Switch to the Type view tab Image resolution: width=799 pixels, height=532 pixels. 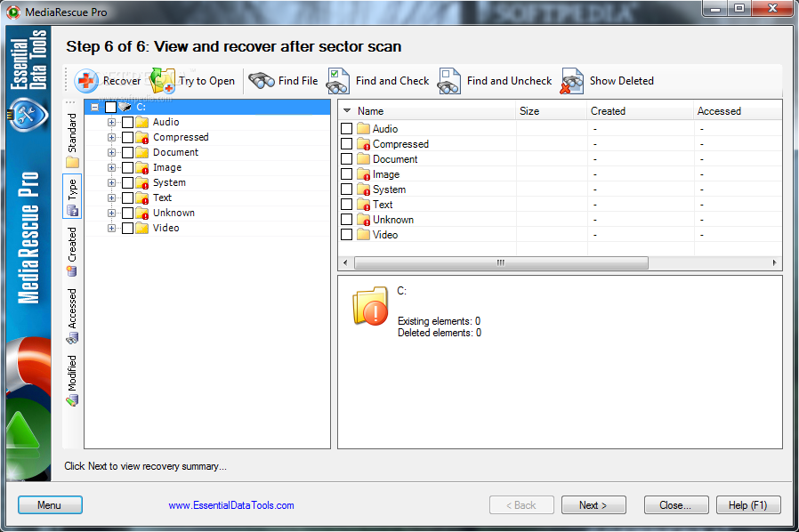click(72, 197)
